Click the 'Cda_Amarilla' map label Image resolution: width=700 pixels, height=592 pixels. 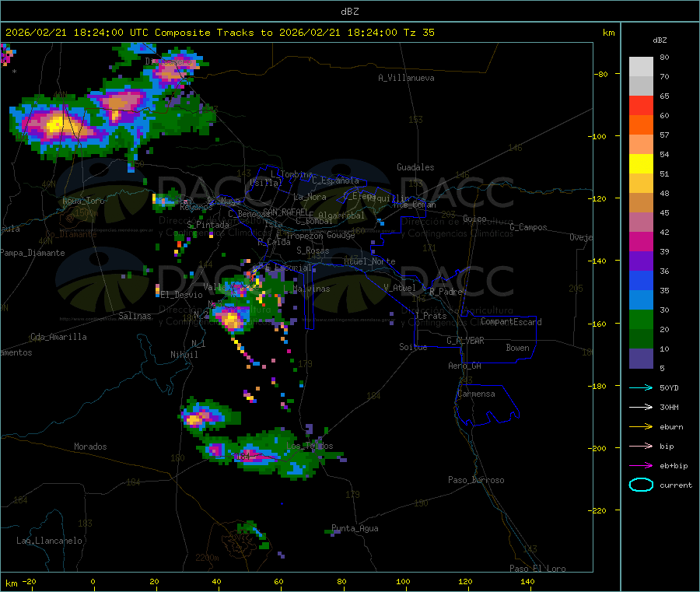pyautogui.click(x=58, y=337)
